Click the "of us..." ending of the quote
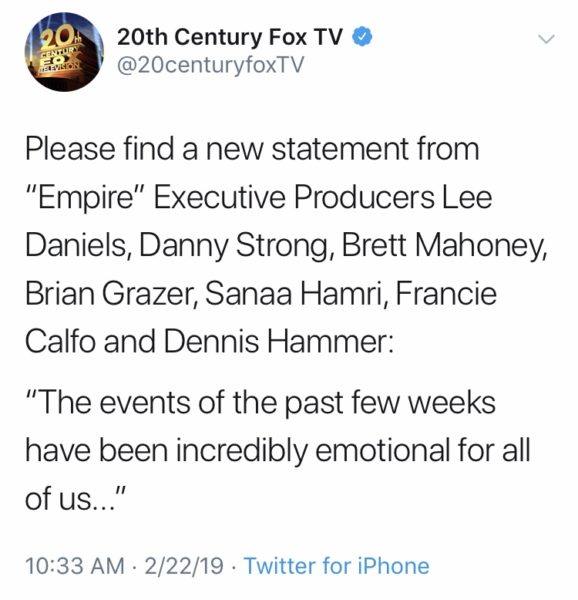The image size is (578, 600). 75,499
